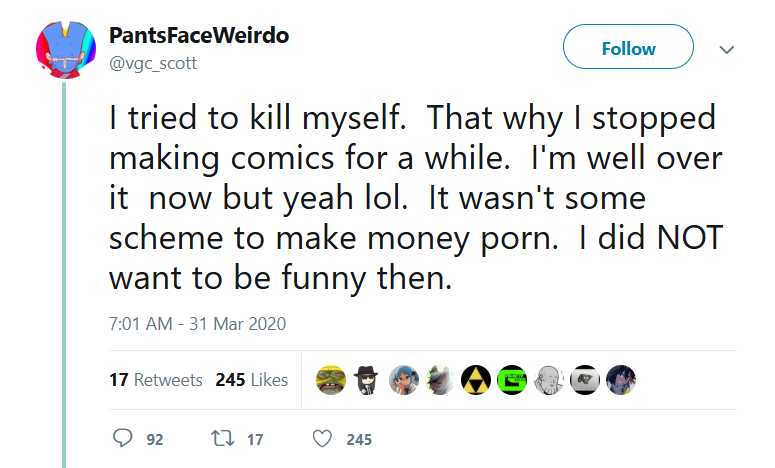Follow the PantsFaceWeirdo account
The image size is (775, 468).
(x=628, y=47)
